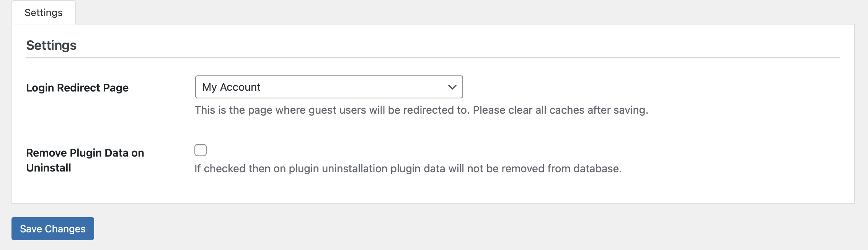This screenshot has height=250, width=868.
Task: Click the guest users redirect description text
Action: pos(421,110)
